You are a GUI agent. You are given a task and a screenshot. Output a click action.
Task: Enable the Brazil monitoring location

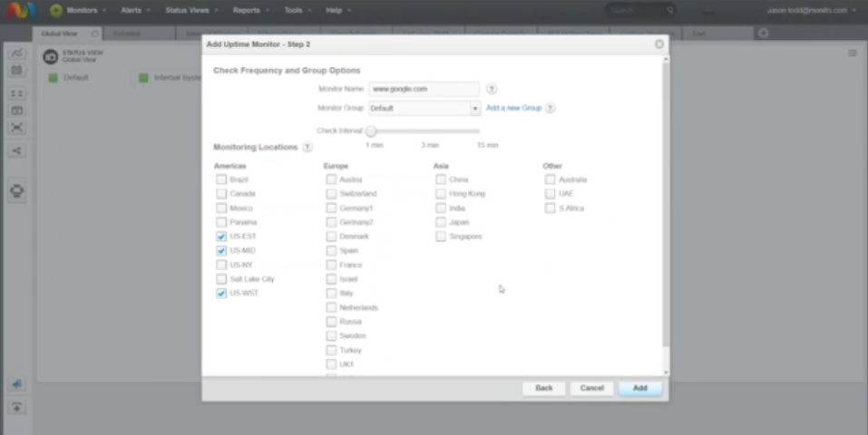click(221, 179)
